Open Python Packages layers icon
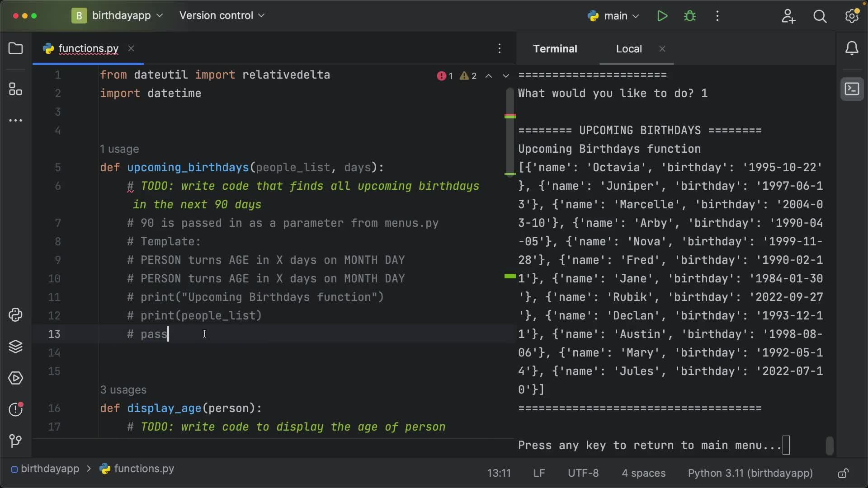Viewport: 868px width, 488px height. point(16,347)
